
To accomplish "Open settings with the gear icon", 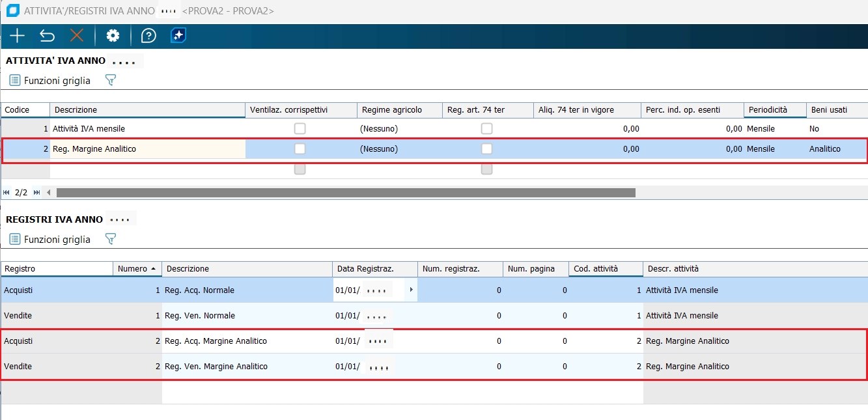I will (113, 36).
